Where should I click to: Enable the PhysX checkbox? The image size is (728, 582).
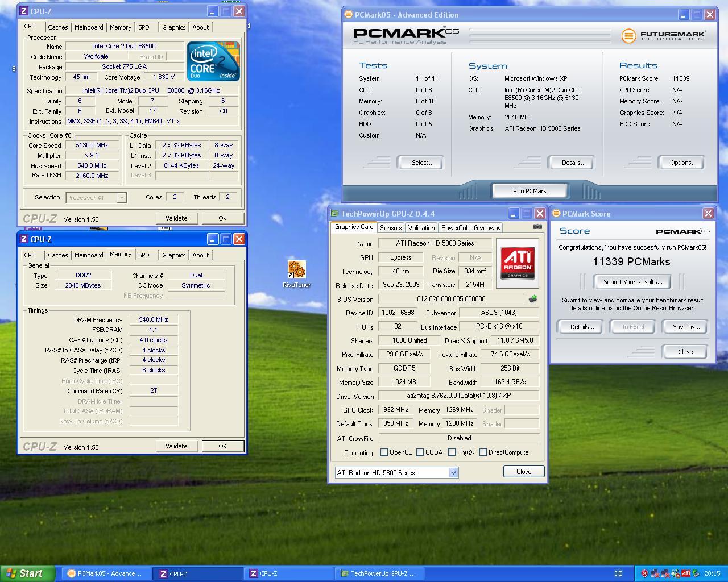[452, 452]
